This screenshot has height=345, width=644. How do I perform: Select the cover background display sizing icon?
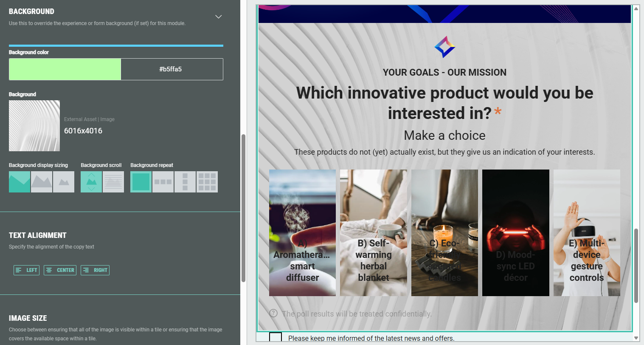point(20,182)
